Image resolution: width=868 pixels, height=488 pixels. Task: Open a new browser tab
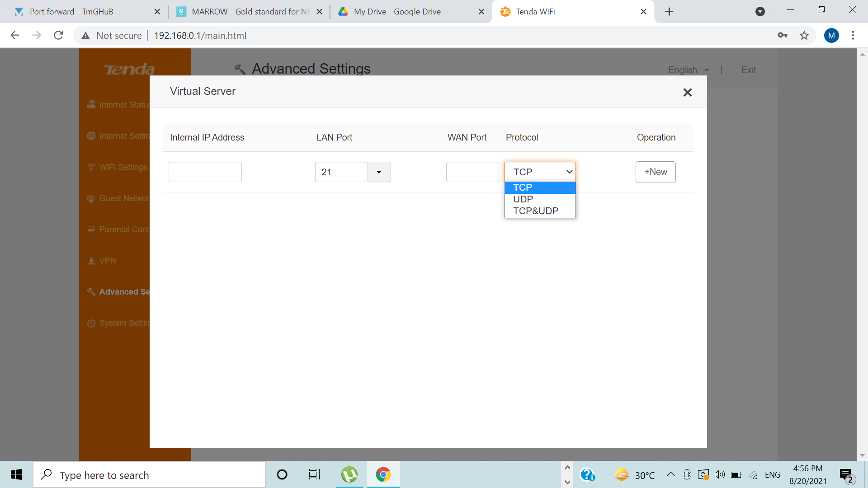pos(669,12)
